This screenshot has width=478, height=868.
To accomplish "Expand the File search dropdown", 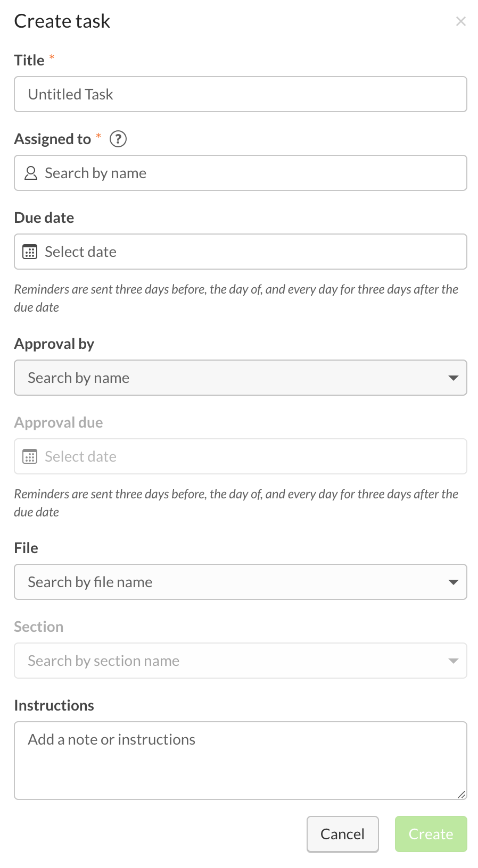I will 453,582.
